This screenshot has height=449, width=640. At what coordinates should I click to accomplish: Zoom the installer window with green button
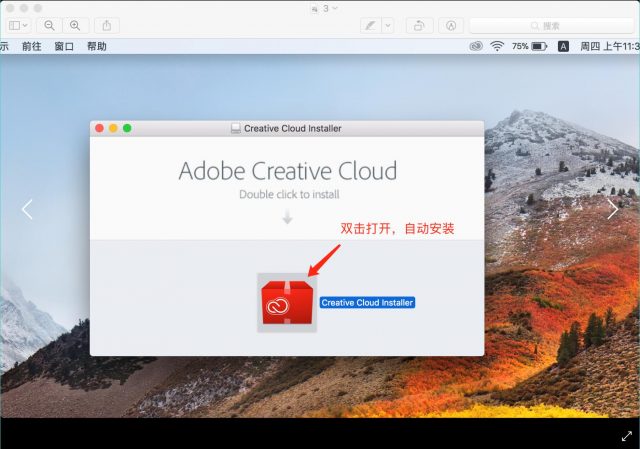[x=127, y=128]
